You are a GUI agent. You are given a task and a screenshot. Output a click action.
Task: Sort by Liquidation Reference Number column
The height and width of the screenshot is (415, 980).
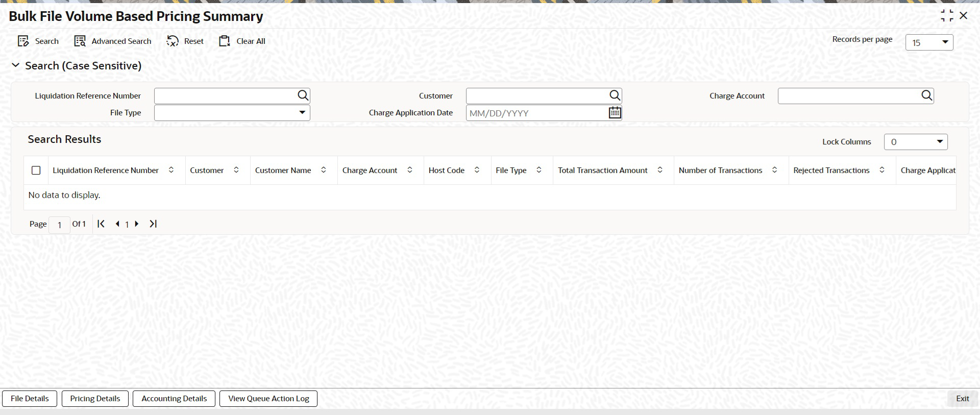click(171, 170)
